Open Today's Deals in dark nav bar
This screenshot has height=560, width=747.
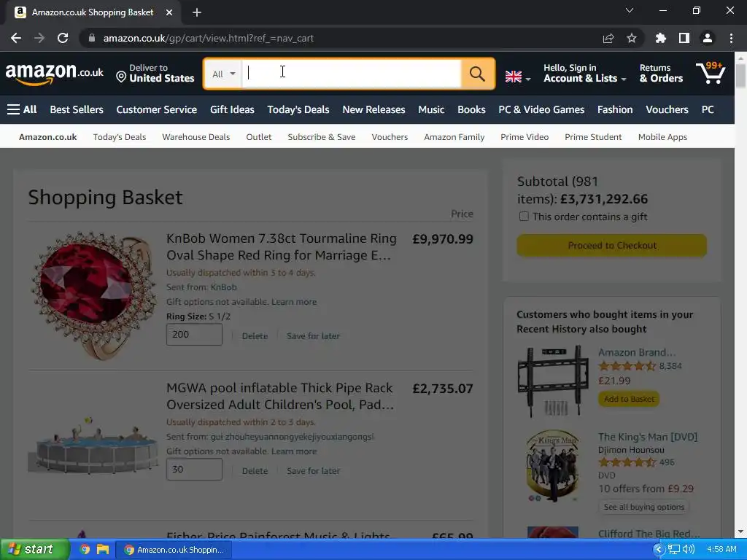point(298,109)
